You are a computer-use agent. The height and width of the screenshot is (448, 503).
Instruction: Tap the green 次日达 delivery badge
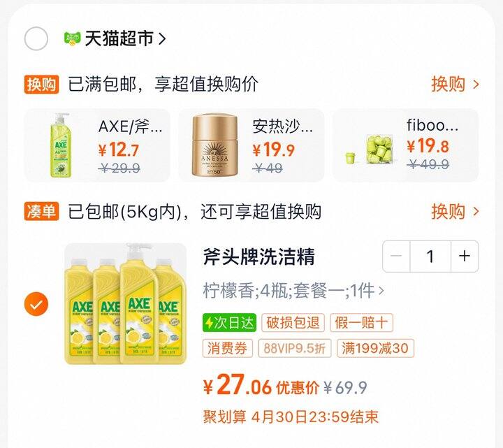click(x=230, y=322)
